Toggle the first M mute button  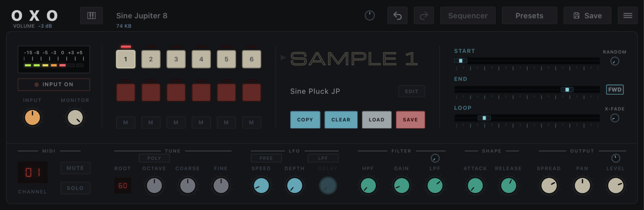(x=126, y=122)
